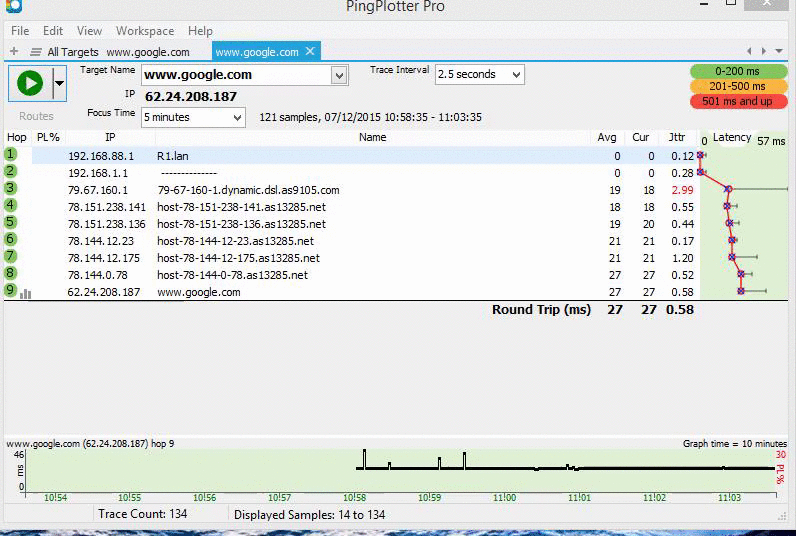Click the orange 201-500 ms legend swatch

coord(738,86)
